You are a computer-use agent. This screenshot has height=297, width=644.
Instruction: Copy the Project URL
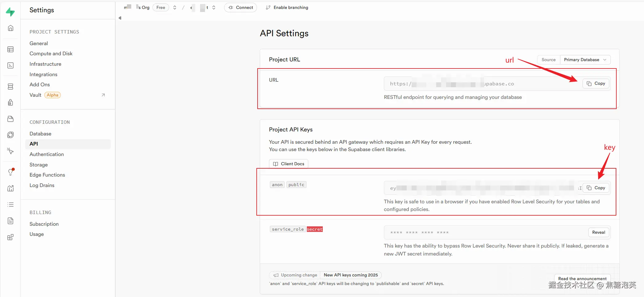pos(596,84)
